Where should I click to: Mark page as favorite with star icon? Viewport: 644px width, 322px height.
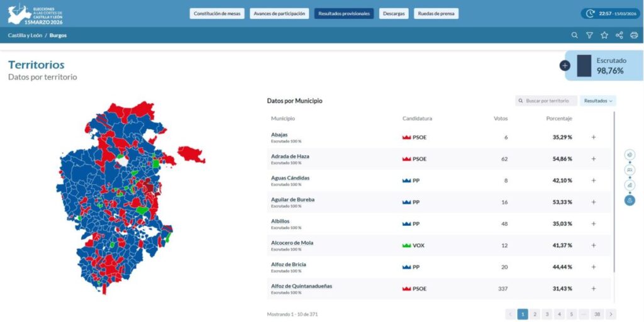(604, 35)
